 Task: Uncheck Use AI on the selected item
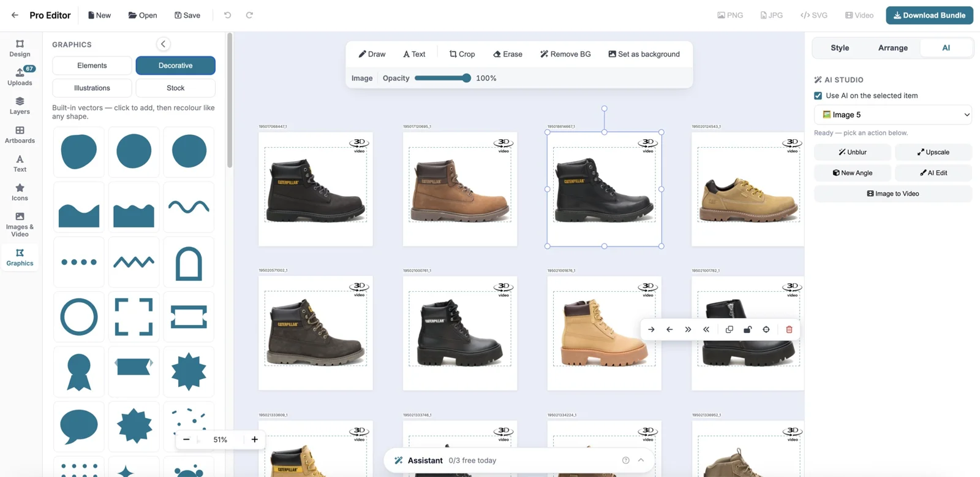pyautogui.click(x=818, y=96)
